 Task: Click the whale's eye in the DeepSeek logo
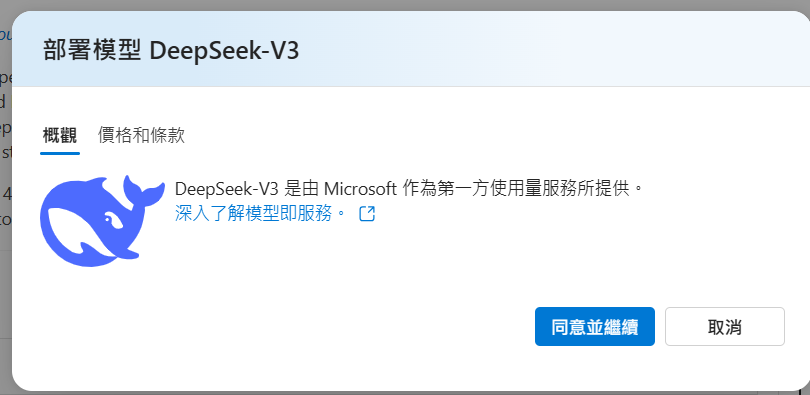(113, 220)
